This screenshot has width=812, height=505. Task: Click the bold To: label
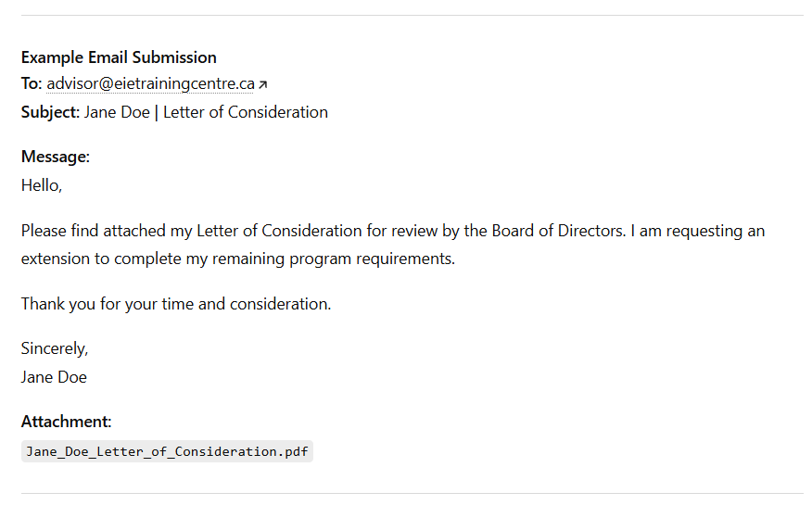32,84
